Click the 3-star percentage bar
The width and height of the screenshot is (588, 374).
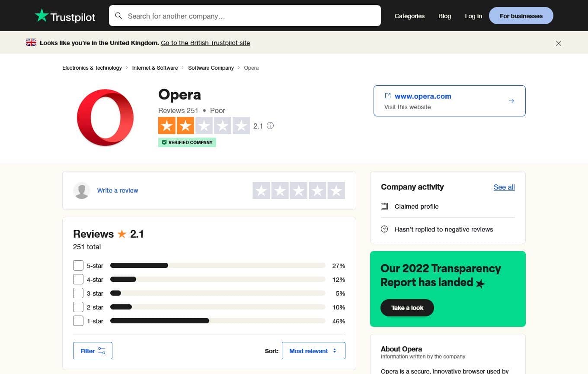pyautogui.click(x=218, y=293)
